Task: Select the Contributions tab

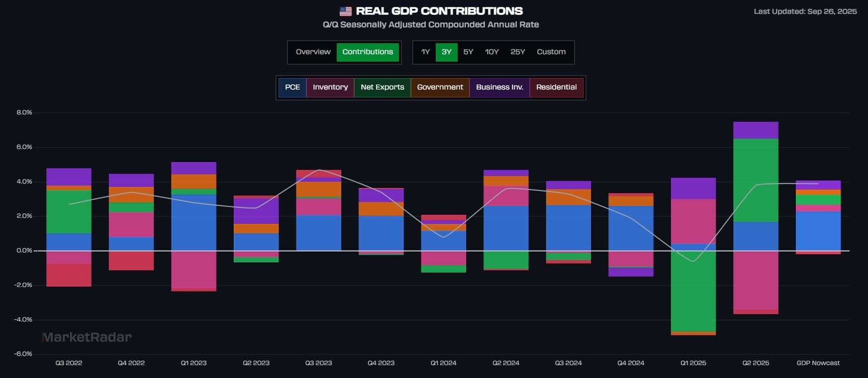Action: click(x=368, y=52)
